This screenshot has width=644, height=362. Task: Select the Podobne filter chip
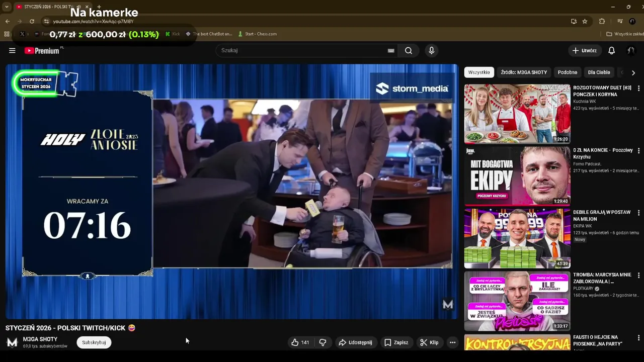coord(568,72)
